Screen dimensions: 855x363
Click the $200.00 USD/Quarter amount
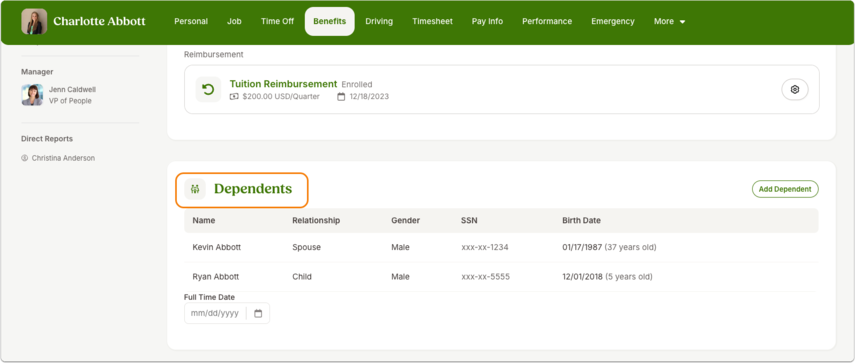[281, 96]
